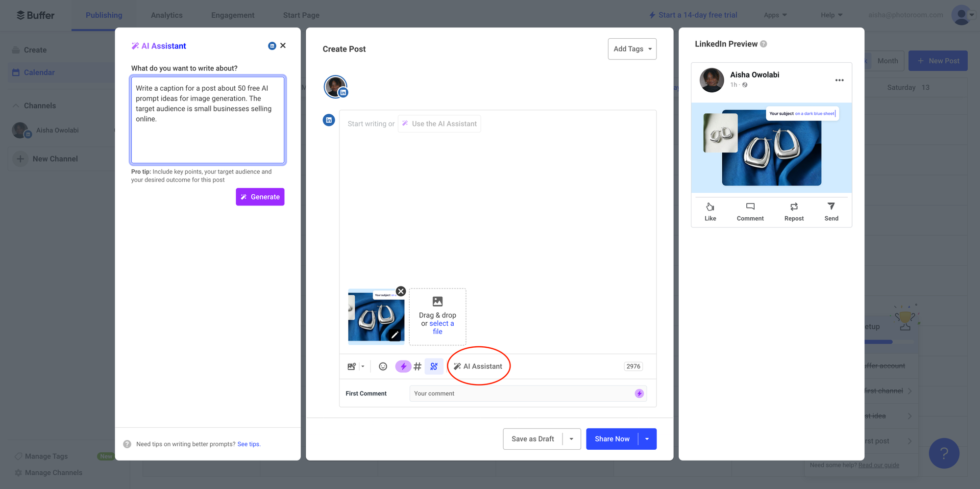Click the purple lightning quick-ideas icon

(x=403, y=366)
